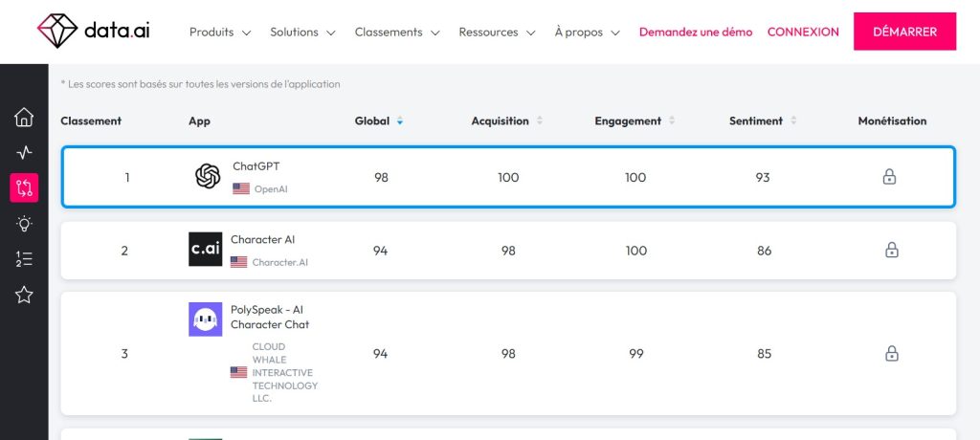Open the lightbulb insights icon in sidebar

coord(24,223)
